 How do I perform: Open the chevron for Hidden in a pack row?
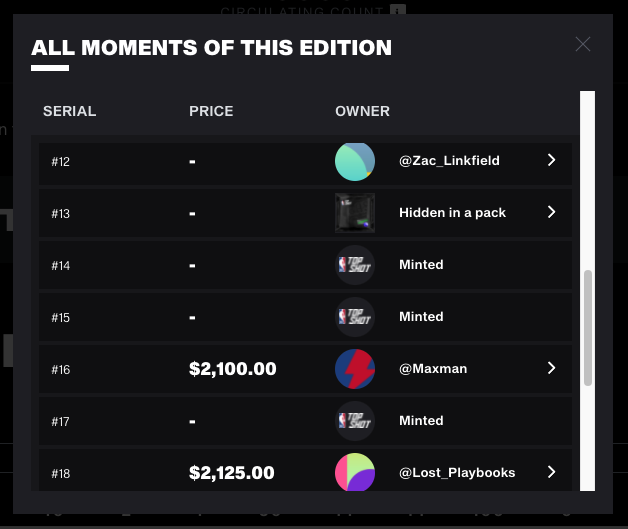click(x=552, y=212)
